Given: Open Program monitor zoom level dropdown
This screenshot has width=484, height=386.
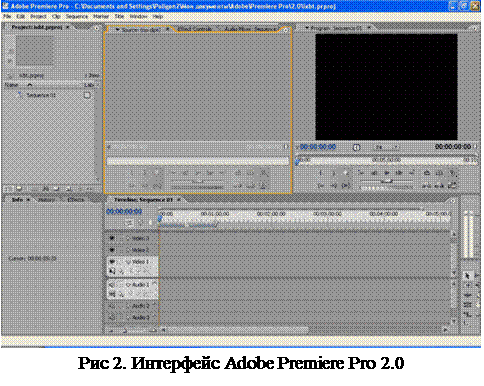Looking at the screenshot, I should click(386, 147).
